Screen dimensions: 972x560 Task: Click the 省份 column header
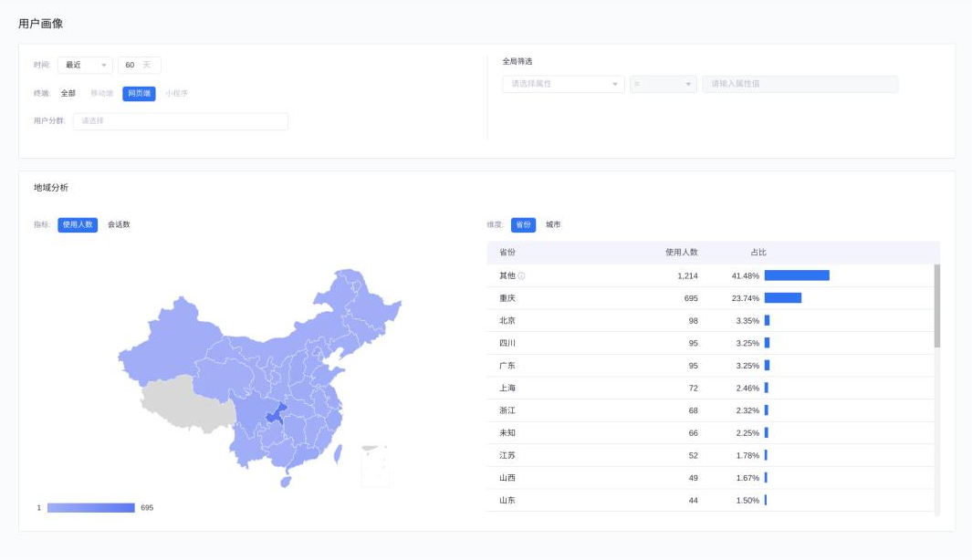point(507,252)
